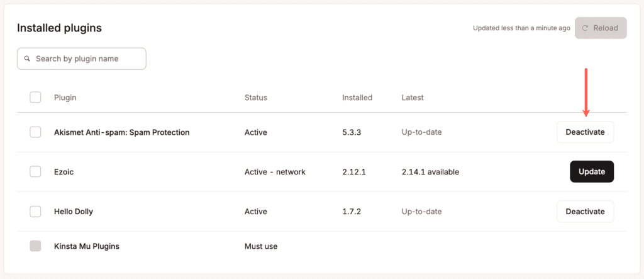Screen dimensions: 644x279
Task: Click the greyed Kinsta Mu Plugins checkbox
Action: [x=36, y=246]
